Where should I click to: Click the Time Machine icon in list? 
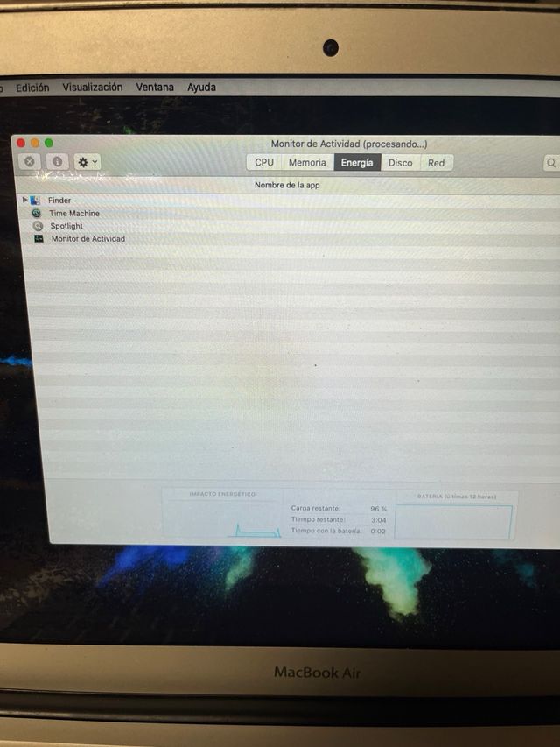36,213
